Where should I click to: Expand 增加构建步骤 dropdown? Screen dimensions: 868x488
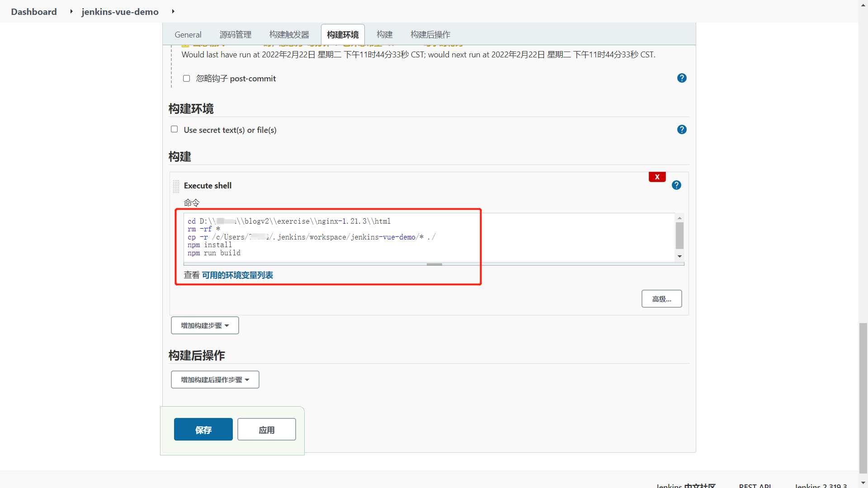point(205,325)
